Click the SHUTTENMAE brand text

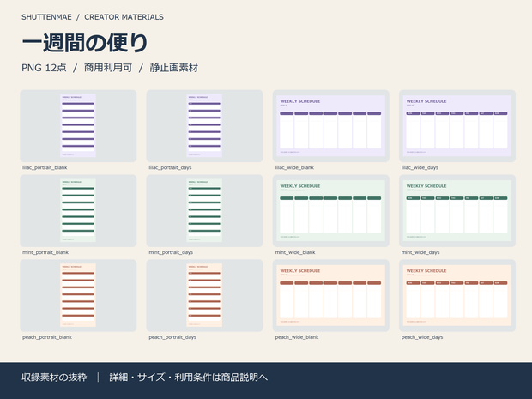click(47, 17)
